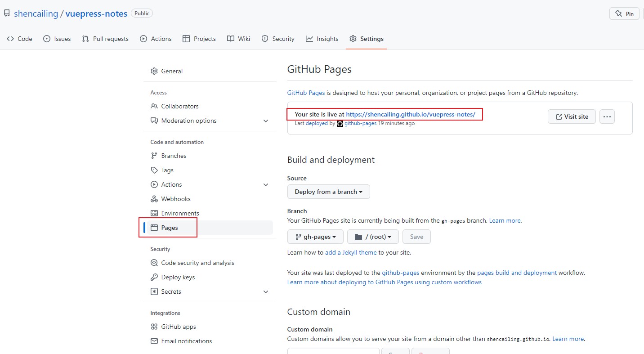Expand the Actions sidebar chevron
Viewport: 644px width, 354px height.
pyautogui.click(x=266, y=184)
